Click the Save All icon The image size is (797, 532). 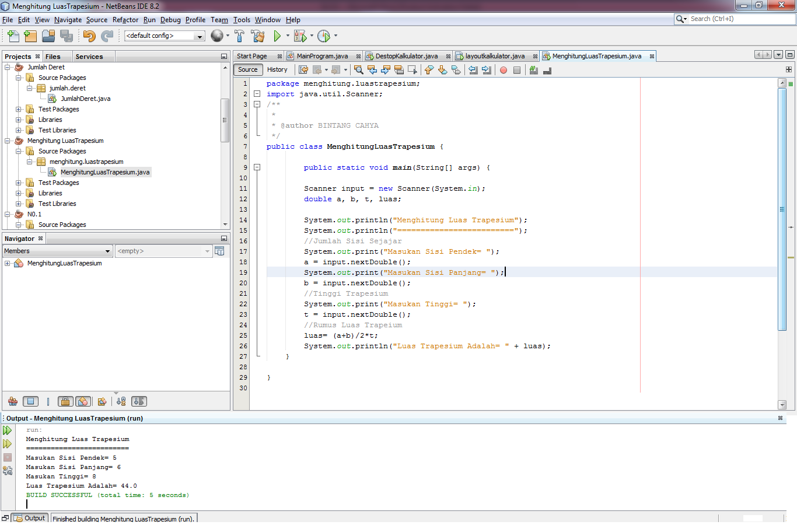pos(67,36)
